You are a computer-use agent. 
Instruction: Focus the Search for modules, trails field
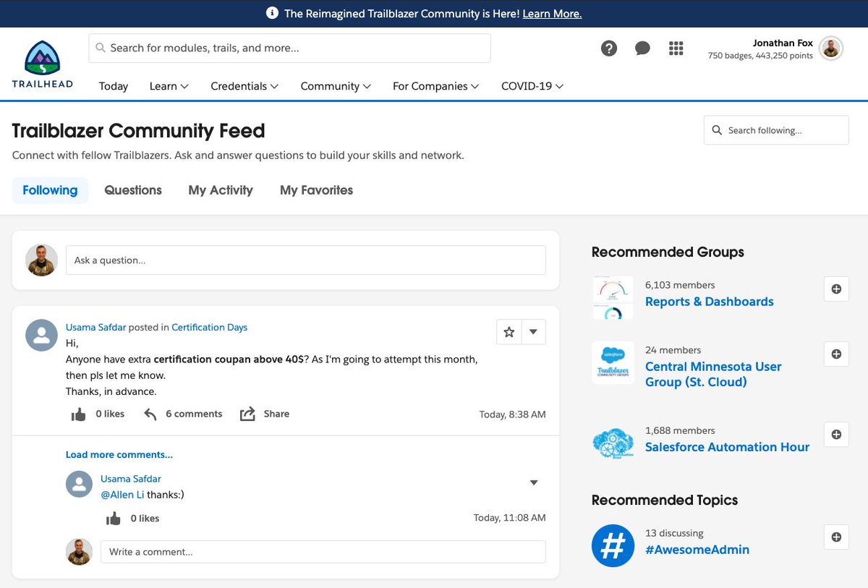click(x=289, y=48)
